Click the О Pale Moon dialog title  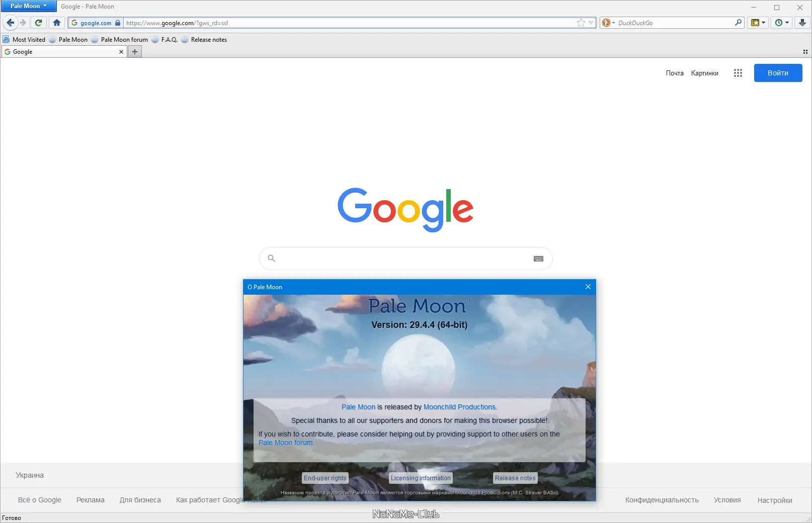click(265, 287)
